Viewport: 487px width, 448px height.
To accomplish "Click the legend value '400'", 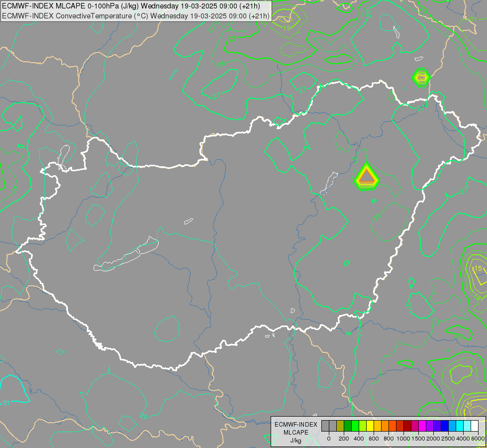I will tap(359, 439).
